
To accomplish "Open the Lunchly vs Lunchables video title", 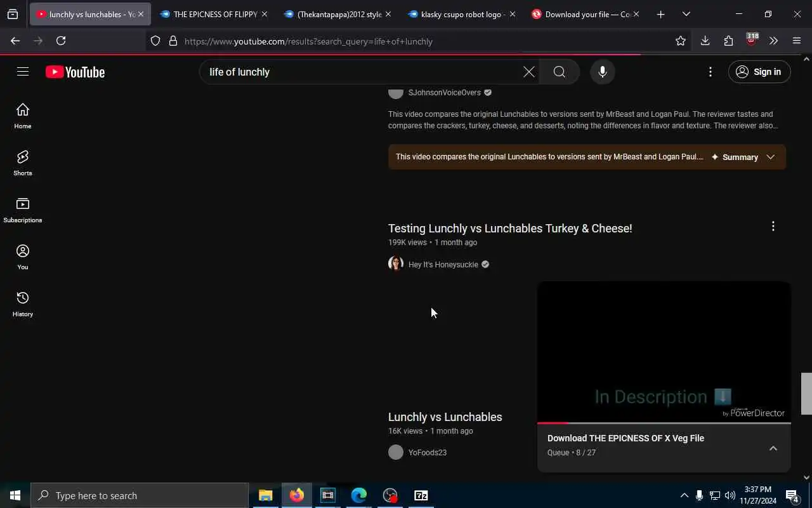I will point(445,417).
